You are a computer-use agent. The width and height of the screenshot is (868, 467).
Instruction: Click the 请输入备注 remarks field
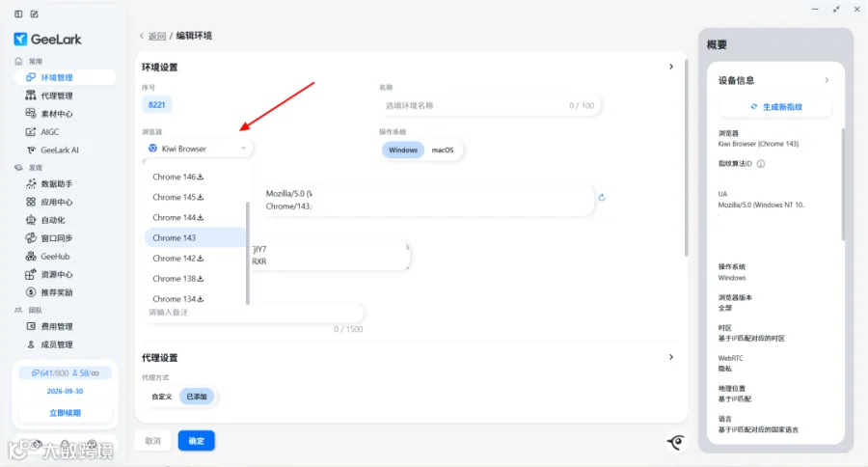pyautogui.click(x=253, y=313)
